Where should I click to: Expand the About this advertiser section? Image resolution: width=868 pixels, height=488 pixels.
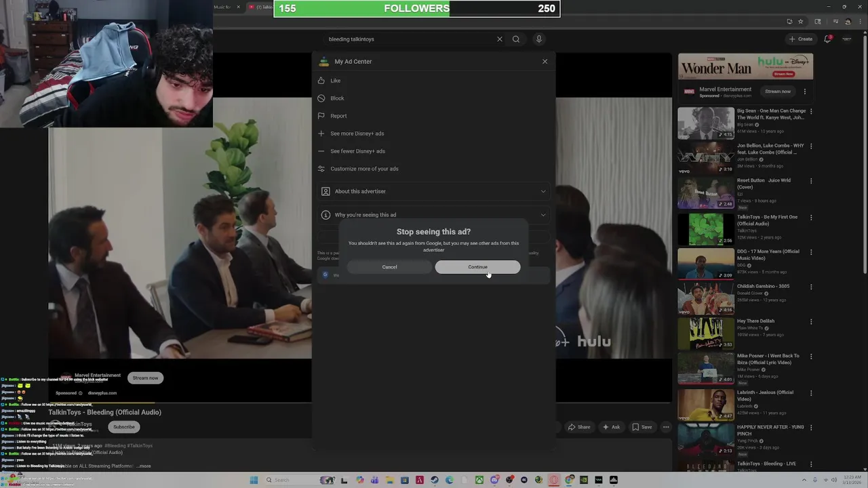pos(433,191)
